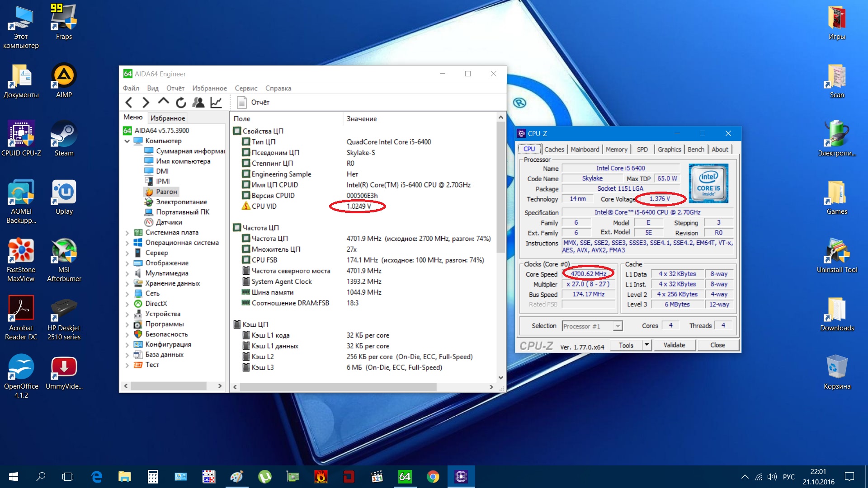Image resolution: width=868 pixels, height=488 pixels.
Task: Expand the Системная плата tree node
Action: click(127, 233)
